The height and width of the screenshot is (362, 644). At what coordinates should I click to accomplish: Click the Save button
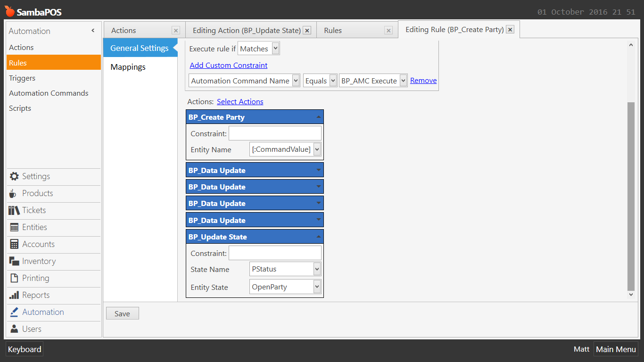pyautogui.click(x=122, y=313)
